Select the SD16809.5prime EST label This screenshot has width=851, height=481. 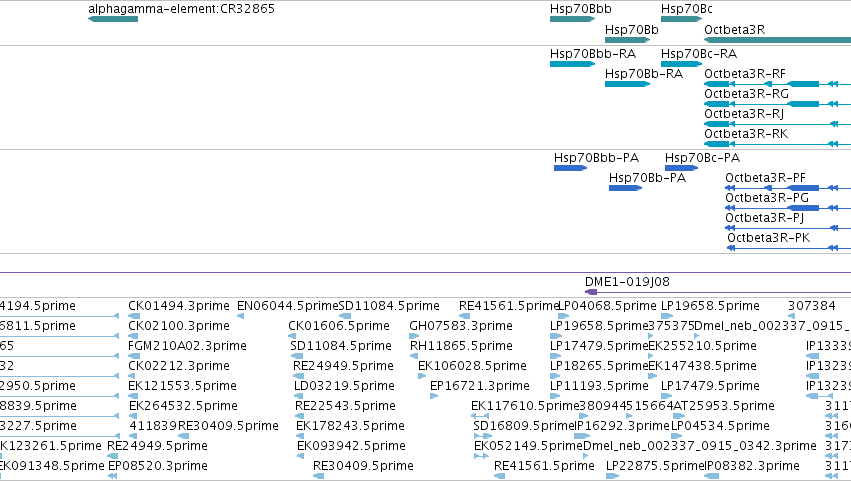point(524,426)
